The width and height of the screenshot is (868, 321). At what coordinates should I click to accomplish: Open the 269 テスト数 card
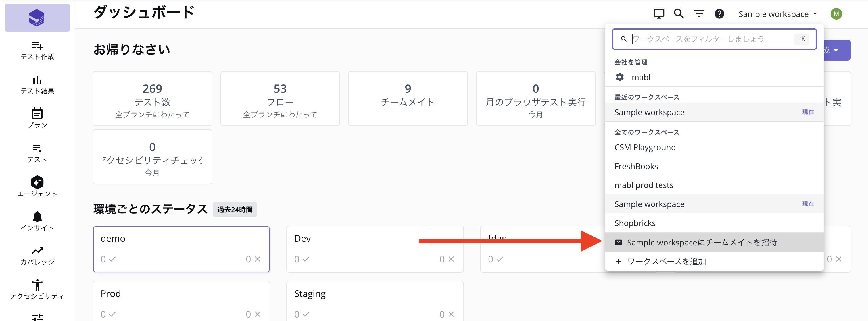click(x=152, y=98)
